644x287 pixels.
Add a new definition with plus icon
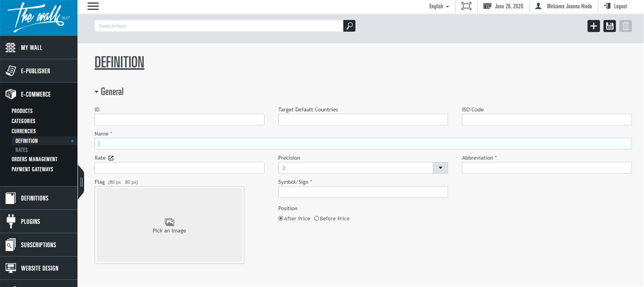(594, 26)
